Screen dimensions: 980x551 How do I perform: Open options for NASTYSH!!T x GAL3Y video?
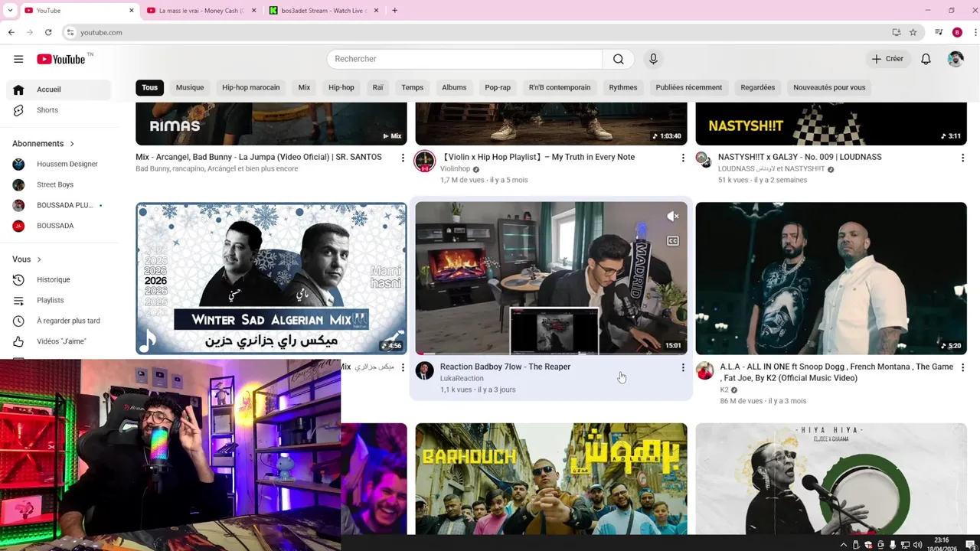[x=962, y=158]
